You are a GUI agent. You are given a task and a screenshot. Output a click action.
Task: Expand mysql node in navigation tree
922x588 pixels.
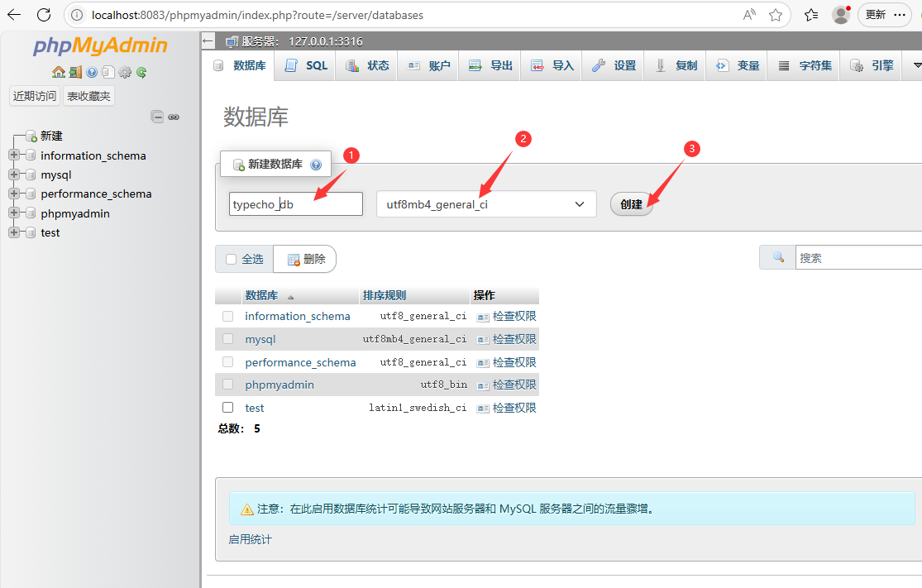tap(14, 174)
